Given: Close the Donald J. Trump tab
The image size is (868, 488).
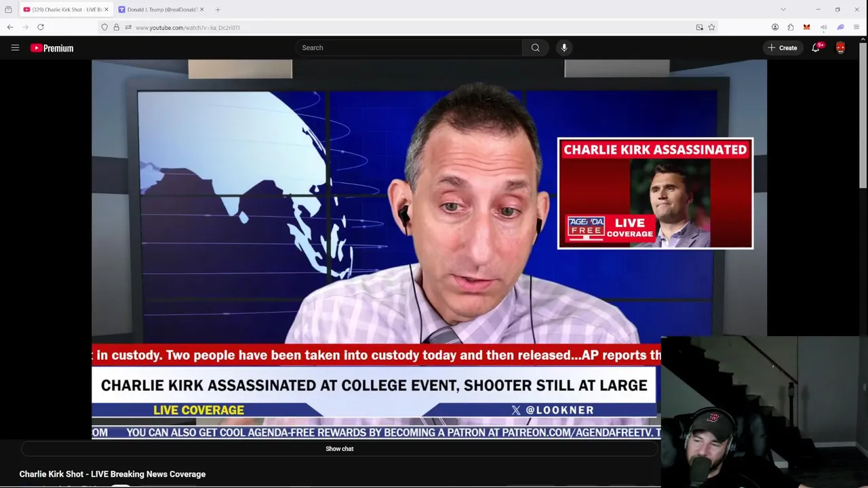Looking at the screenshot, I should point(201,9).
